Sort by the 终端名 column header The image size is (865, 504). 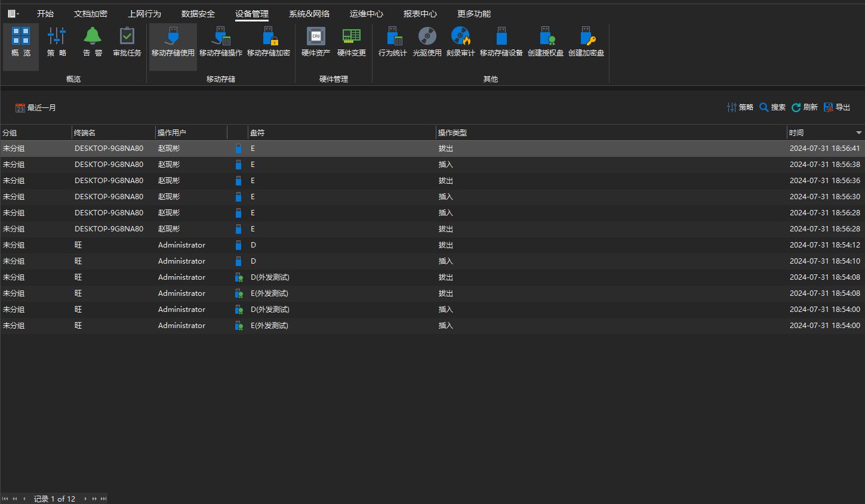click(x=113, y=133)
